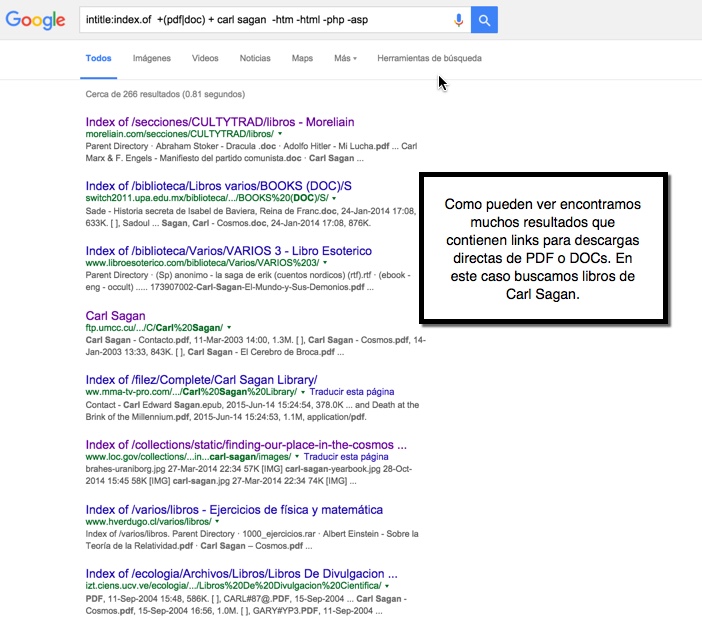Switch to the Imágenes tab
The image size is (702, 627).
(x=151, y=59)
